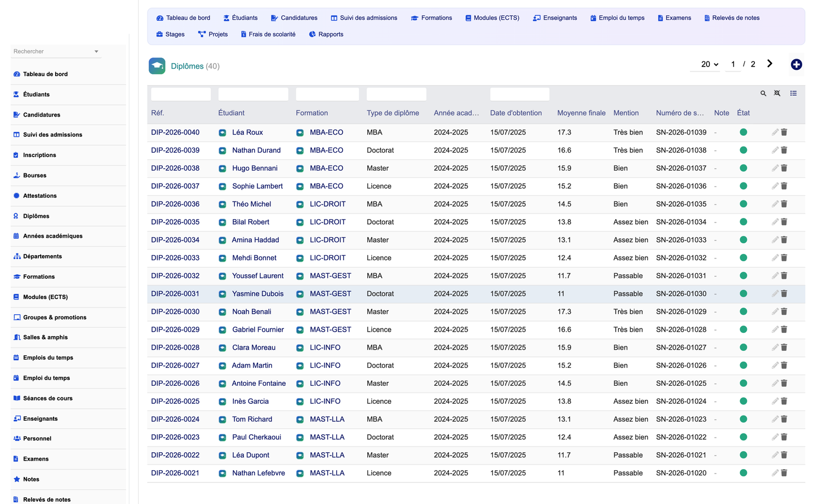The image size is (814, 504).
Task: Open student link Antoine Fontaine
Action: pos(259,383)
